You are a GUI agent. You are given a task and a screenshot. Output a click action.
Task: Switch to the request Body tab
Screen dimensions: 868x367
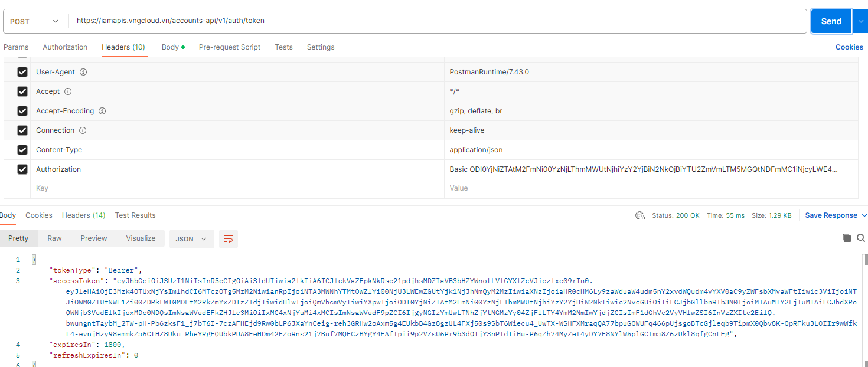[173, 47]
